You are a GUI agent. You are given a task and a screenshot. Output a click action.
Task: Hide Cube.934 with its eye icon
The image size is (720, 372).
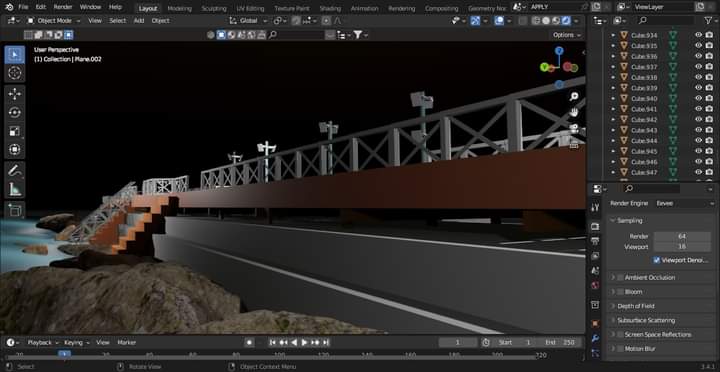(698, 35)
